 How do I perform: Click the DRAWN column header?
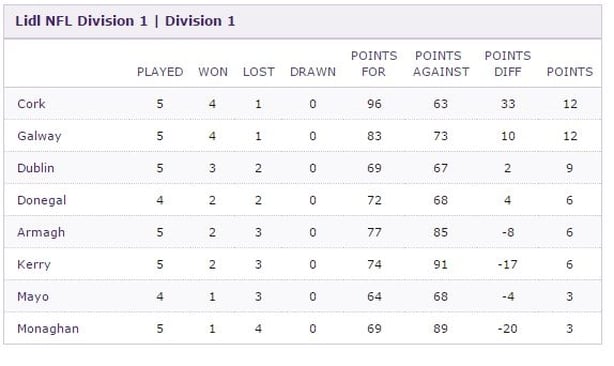tap(313, 72)
